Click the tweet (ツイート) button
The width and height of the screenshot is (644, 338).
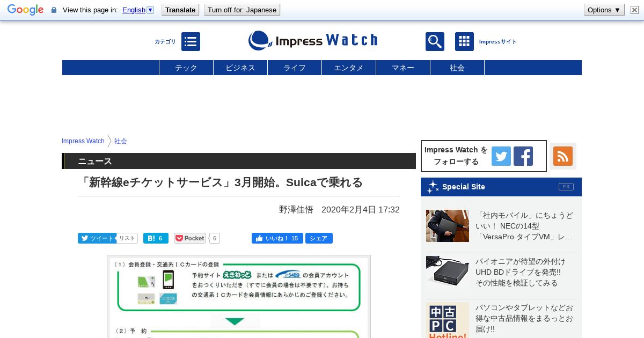tap(97, 238)
